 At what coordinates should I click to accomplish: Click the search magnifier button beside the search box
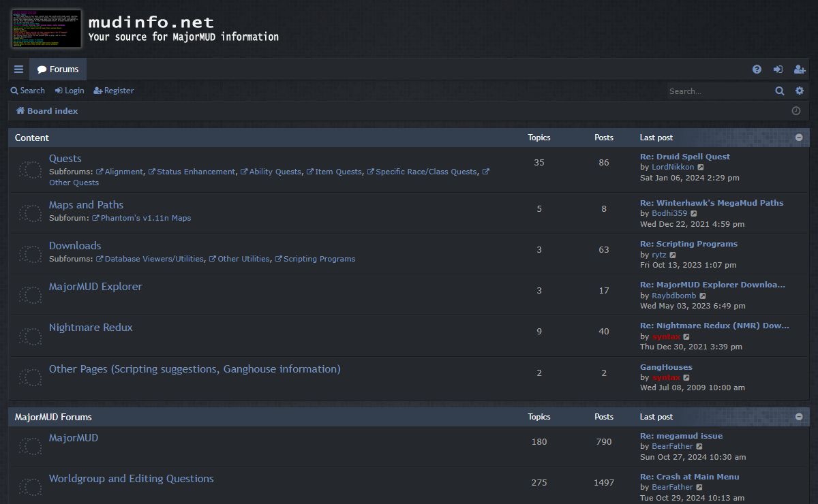tap(780, 91)
